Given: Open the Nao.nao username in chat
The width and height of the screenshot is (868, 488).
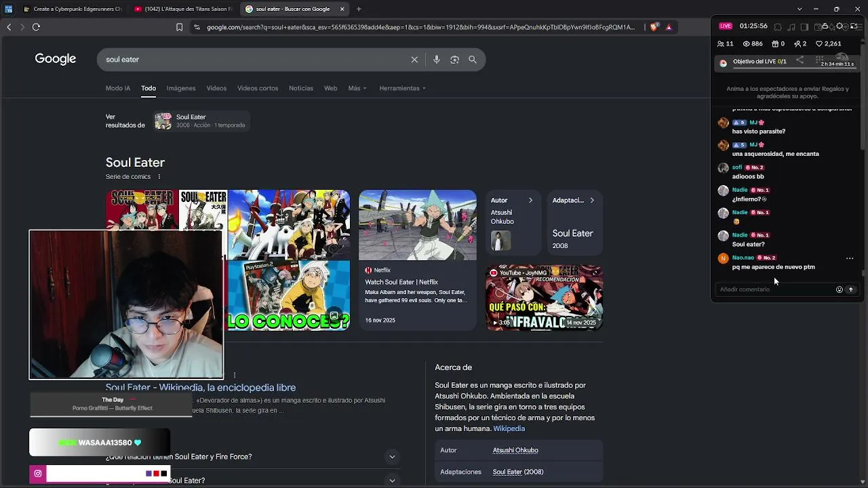Looking at the screenshot, I should (x=743, y=258).
